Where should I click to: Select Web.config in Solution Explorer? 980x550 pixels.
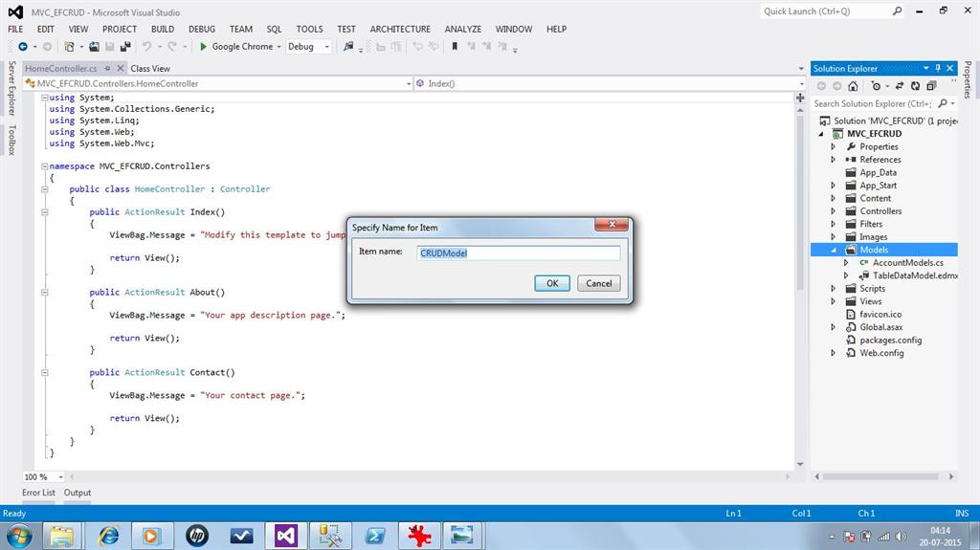[881, 353]
